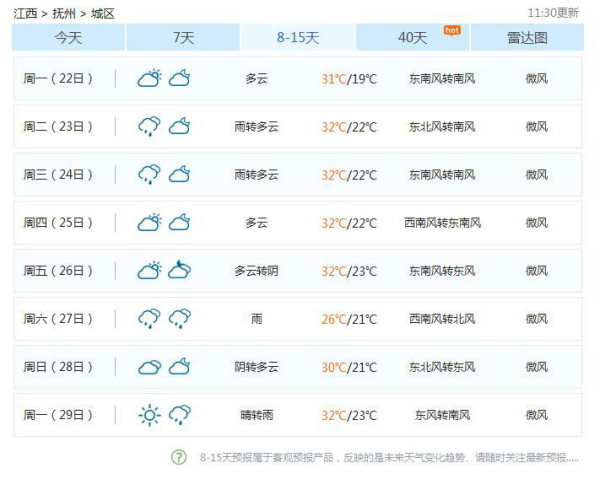The width and height of the screenshot is (600, 479).
Task: Click the night rain icon for 周一 29日
Action: [179, 415]
